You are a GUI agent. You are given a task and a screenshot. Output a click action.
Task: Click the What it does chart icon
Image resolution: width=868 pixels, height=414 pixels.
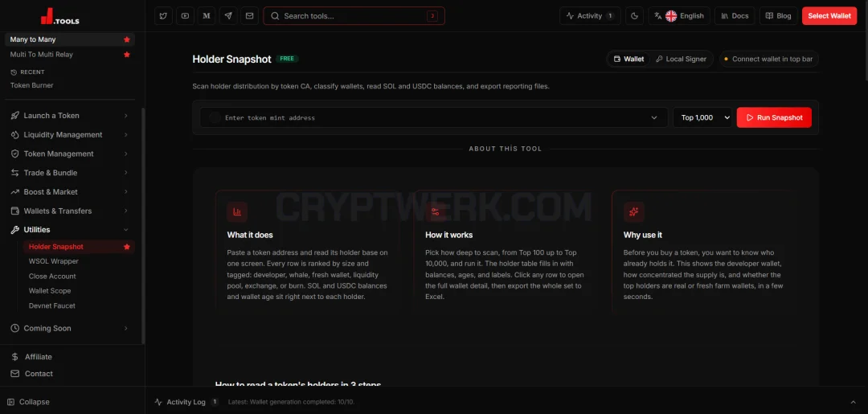click(x=237, y=211)
